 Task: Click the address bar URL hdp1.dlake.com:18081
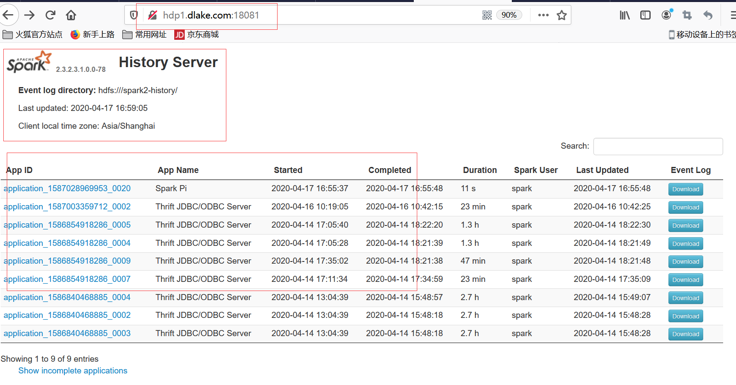click(x=211, y=15)
